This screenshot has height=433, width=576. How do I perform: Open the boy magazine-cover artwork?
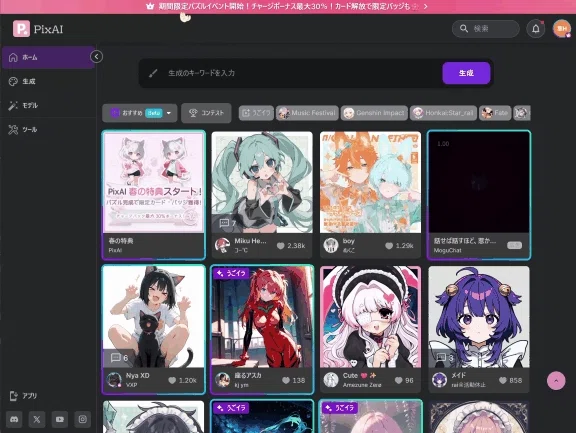[x=370, y=182]
